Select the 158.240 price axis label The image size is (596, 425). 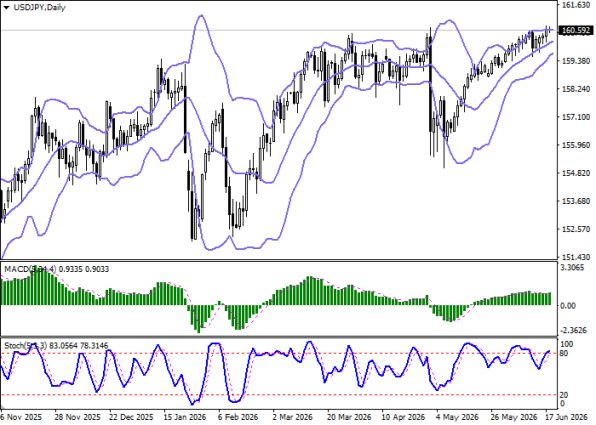(x=576, y=89)
